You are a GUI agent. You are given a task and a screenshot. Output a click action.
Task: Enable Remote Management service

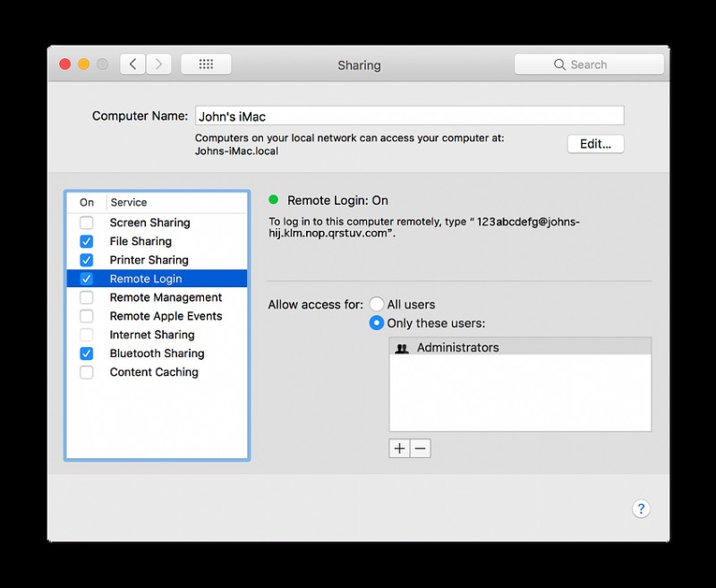(x=86, y=297)
